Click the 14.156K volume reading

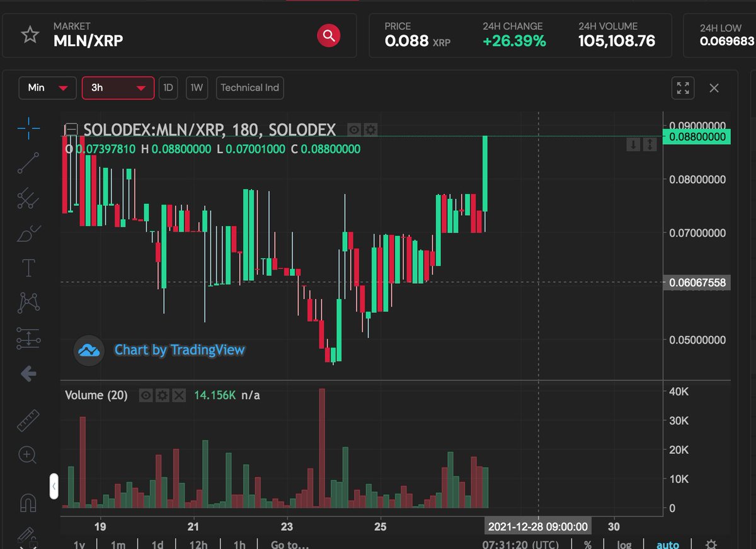click(x=215, y=395)
